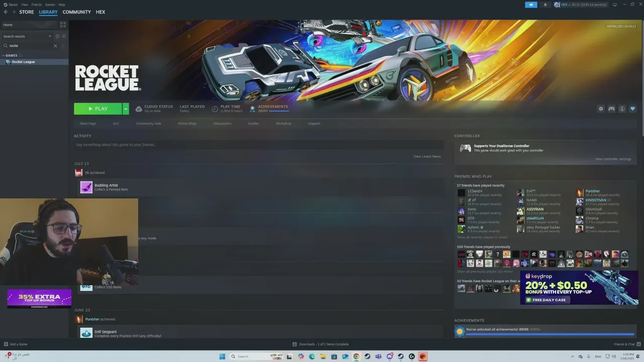This screenshot has width=644, height=362.
Task: Open the Support link
Action: (314, 123)
